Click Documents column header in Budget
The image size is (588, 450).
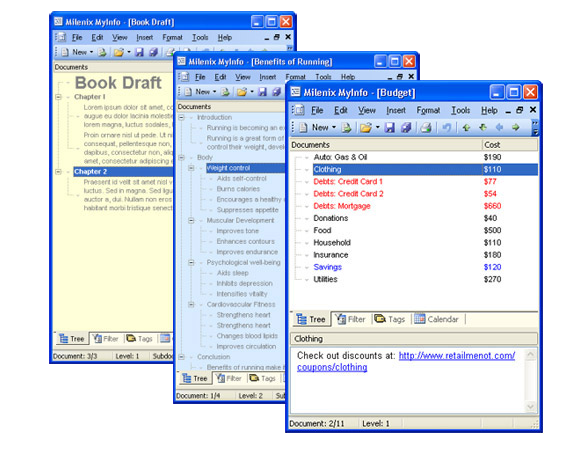[x=386, y=145]
